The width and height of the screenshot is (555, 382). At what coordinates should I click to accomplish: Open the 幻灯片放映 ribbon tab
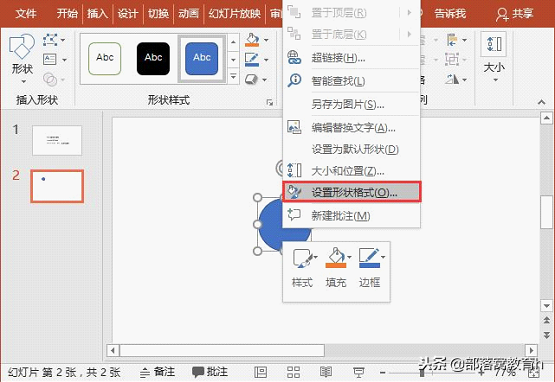[x=234, y=13]
